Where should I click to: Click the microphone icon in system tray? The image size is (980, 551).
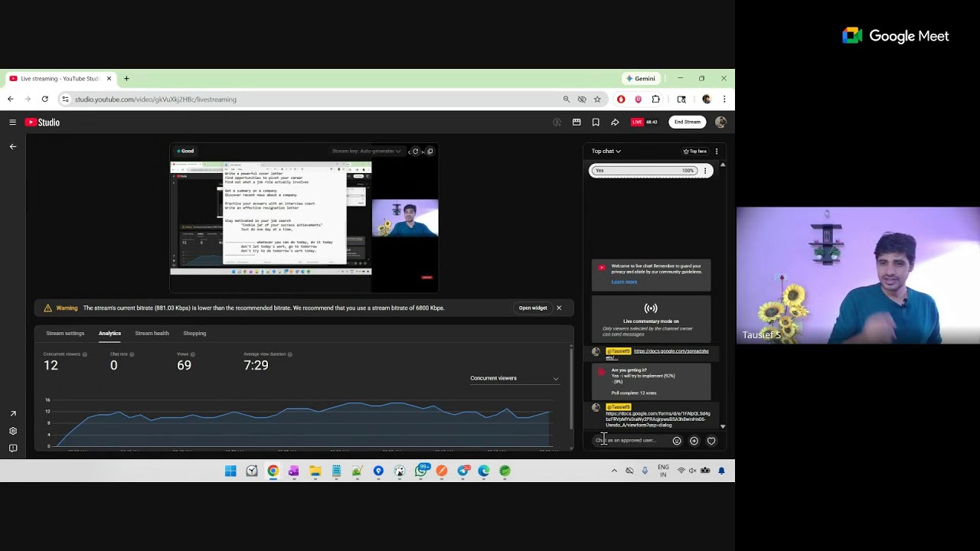[x=645, y=471]
